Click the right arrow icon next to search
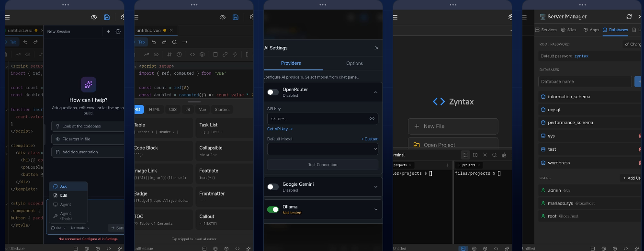 pos(185,42)
